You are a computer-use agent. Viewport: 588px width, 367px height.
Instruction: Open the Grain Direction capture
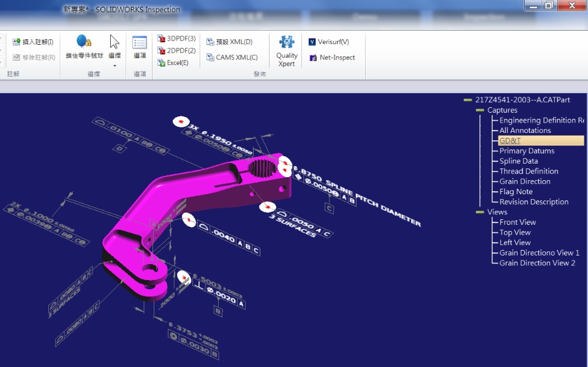(x=525, y=181)
